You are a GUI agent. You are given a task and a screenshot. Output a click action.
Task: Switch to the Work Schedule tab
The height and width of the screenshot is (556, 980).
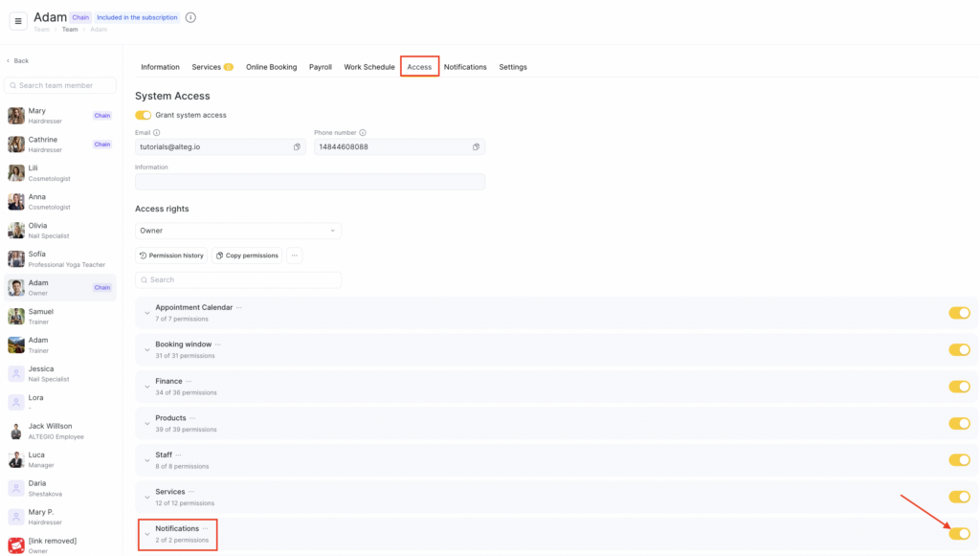pyautogui.click(x=368, y=67)
